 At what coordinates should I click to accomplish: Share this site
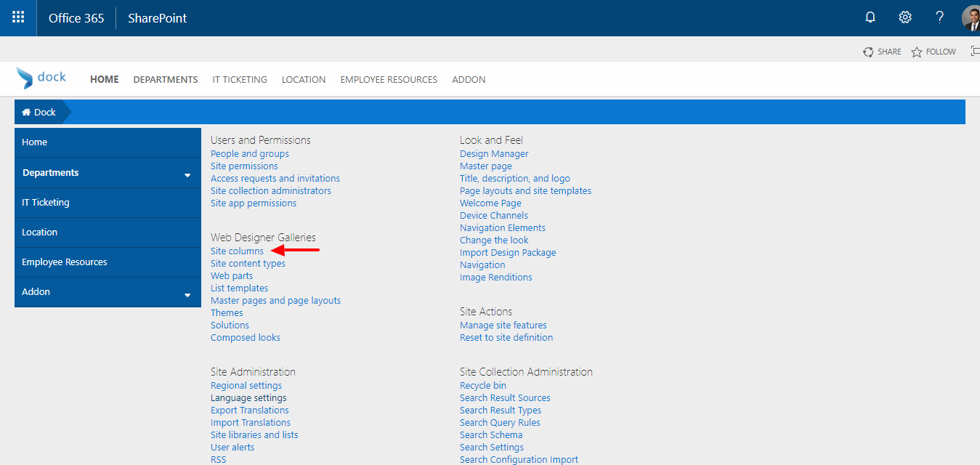[881, 51]
